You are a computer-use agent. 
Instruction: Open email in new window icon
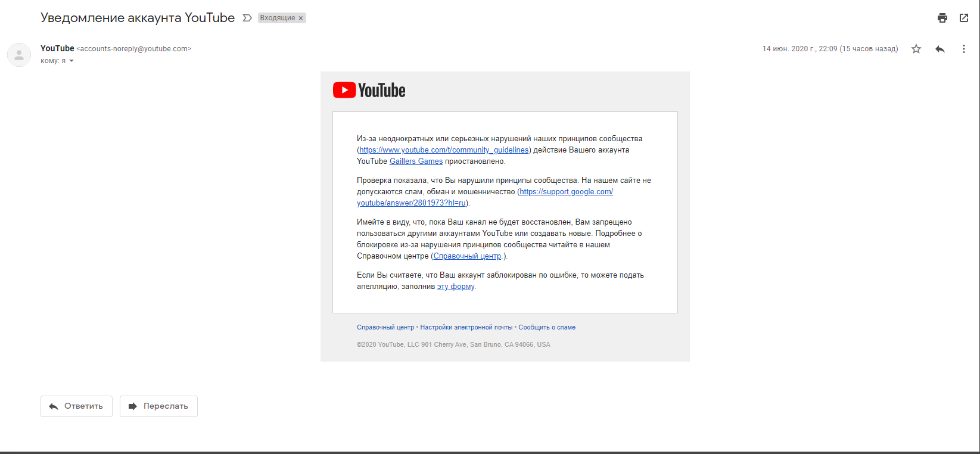click(x=964, y=18)
